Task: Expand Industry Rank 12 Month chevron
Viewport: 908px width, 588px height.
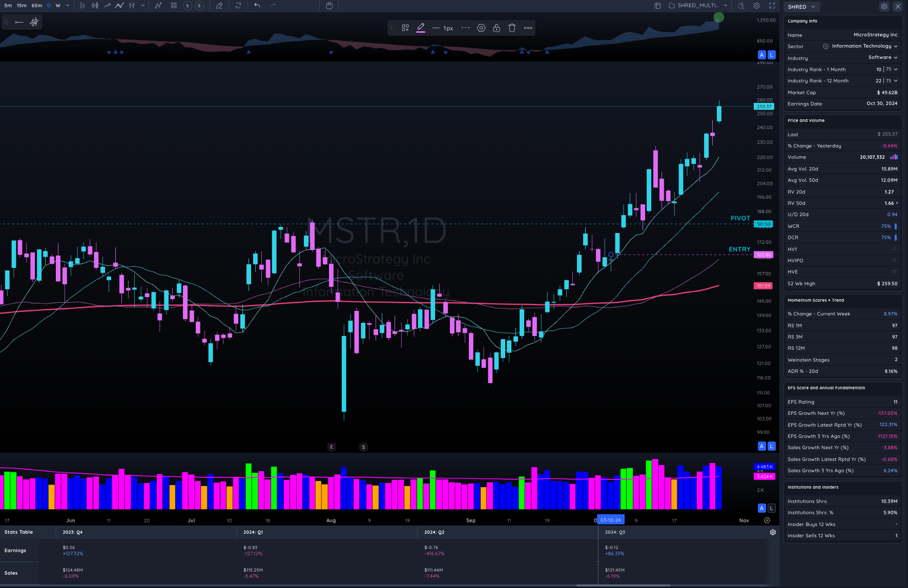Action: (896, 80)
